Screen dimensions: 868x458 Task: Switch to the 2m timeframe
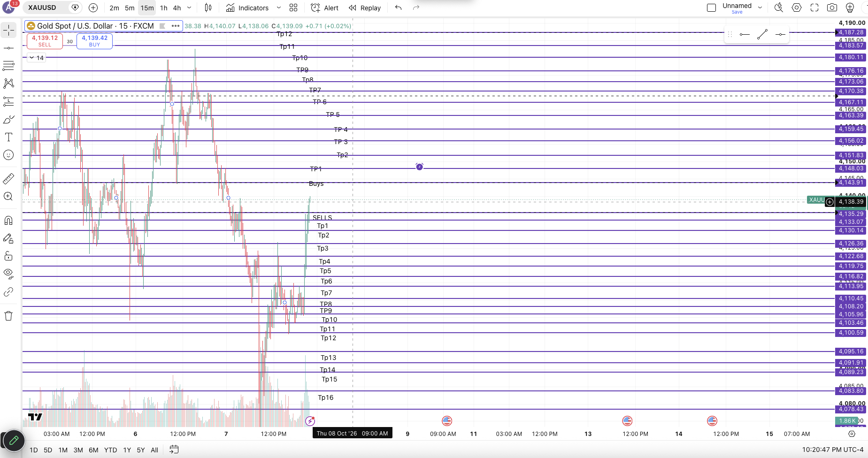114,8
